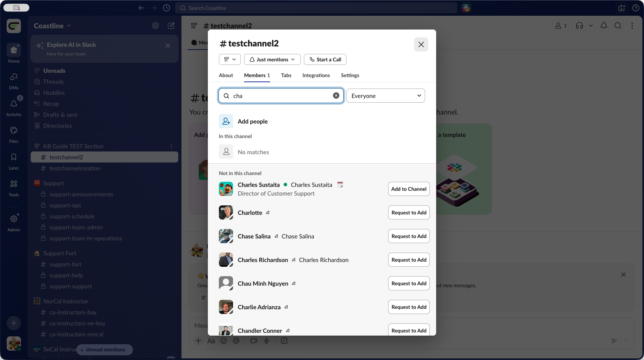
Task: Switch to the Integrations tab
Action: point(316,75)
